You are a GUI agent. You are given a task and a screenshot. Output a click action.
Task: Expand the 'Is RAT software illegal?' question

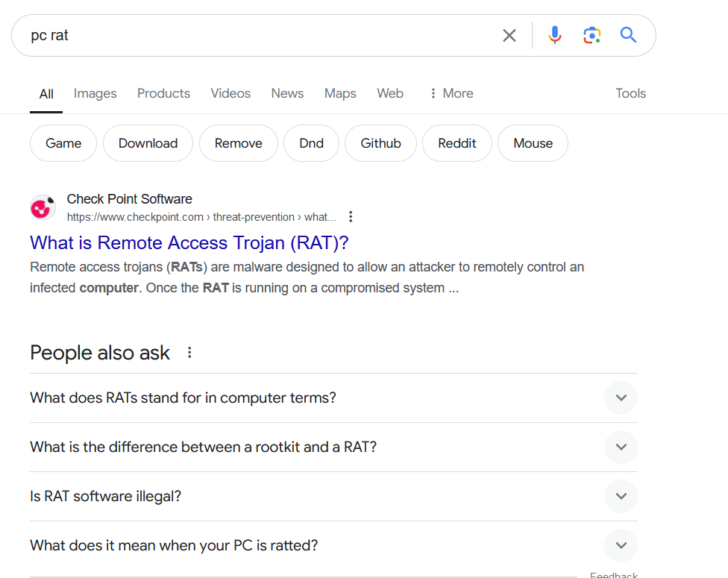334,496
